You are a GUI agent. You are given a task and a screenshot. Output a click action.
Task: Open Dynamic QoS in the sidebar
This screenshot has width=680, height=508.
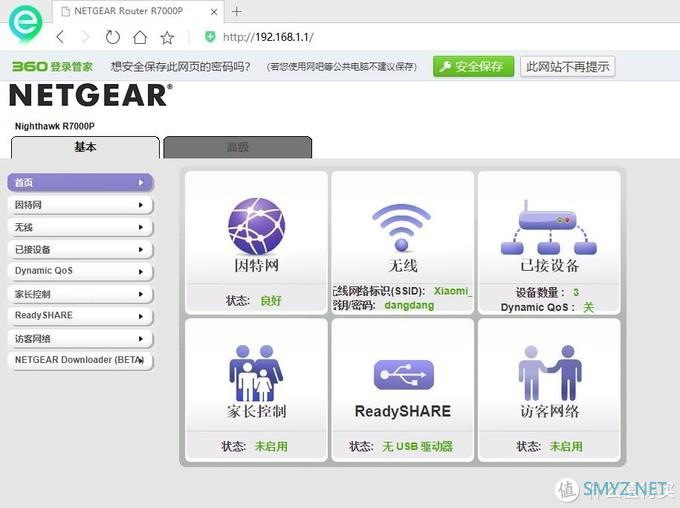pyautogui.click(x=81, y=271)
